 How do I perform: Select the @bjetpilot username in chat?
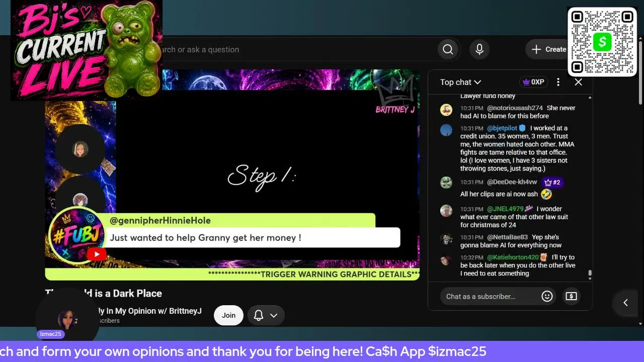[502, 128]
